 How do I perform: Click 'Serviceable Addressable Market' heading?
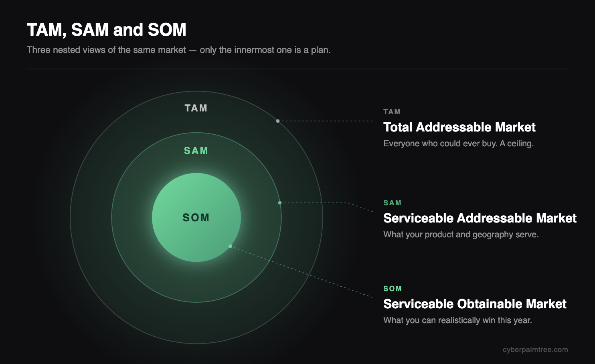pyautogui.click(x=480, y=218)
